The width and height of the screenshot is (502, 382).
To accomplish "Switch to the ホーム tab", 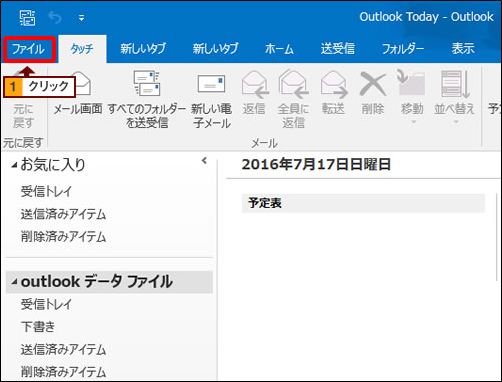I will click(x=279, y=49).
